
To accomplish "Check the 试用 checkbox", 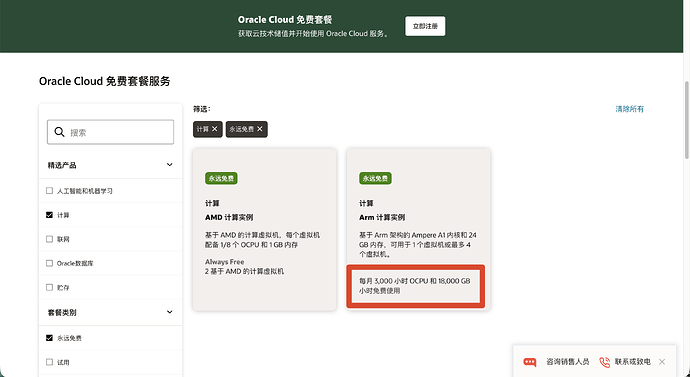I will (49, 362).
